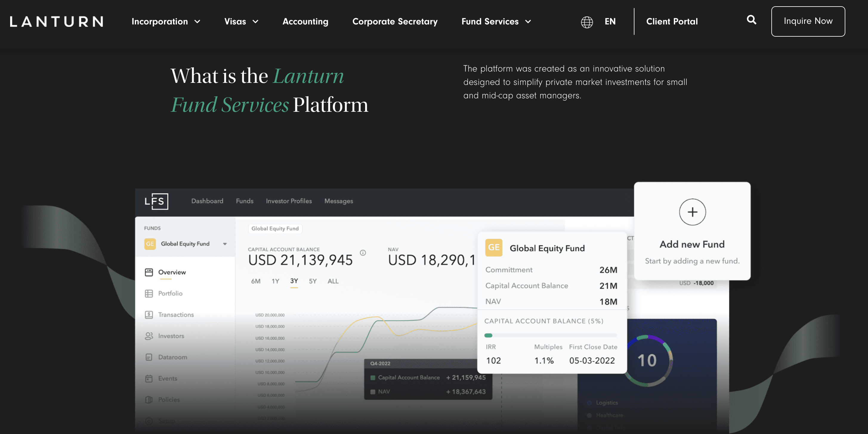Viewport: 868px width, 434px height.
Task: Open the Dashboard tab
Action: click(x=207, y=201)
